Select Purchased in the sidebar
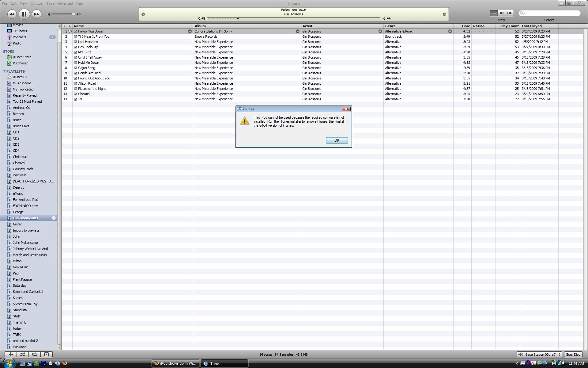The width and height of the screenshot is (588, 368). (21, 63)
